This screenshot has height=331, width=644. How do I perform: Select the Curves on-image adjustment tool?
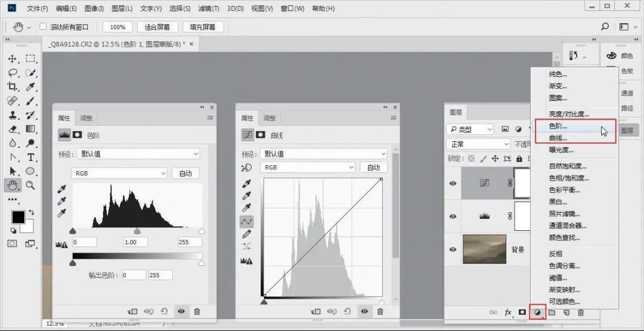pos(247,168)
